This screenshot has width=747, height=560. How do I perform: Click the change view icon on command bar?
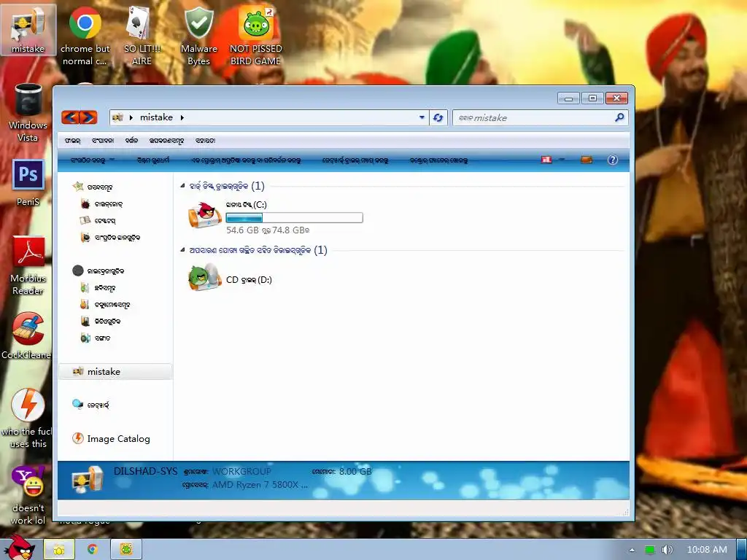tap(546, 160)
